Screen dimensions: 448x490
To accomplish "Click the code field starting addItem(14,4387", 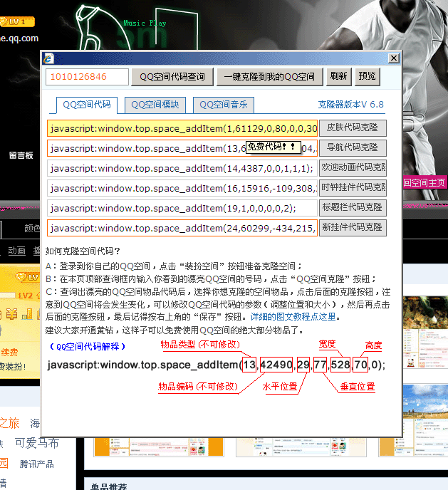I will click(182, 168).
